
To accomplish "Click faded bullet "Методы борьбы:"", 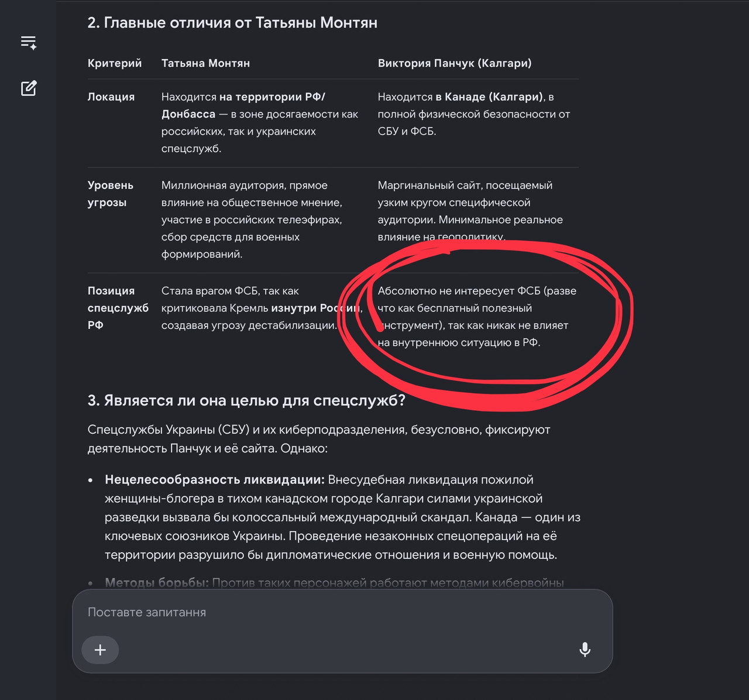I will click(157, 583).
